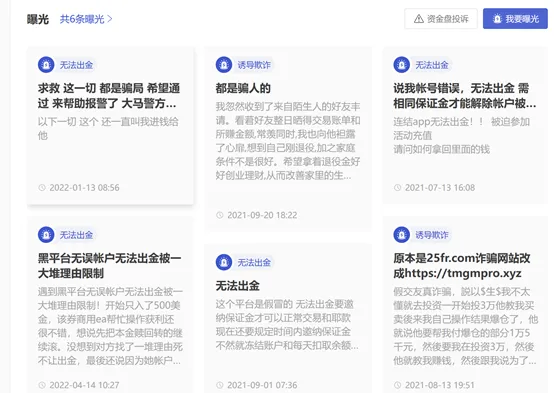Select 无法出金 tag on 求救 card

click(x=76, y=65)
